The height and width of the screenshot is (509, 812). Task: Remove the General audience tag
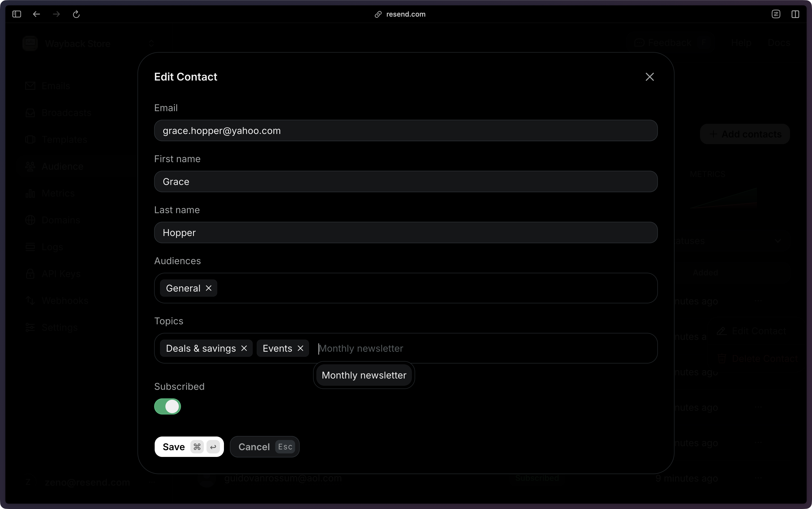pos(209,288)
